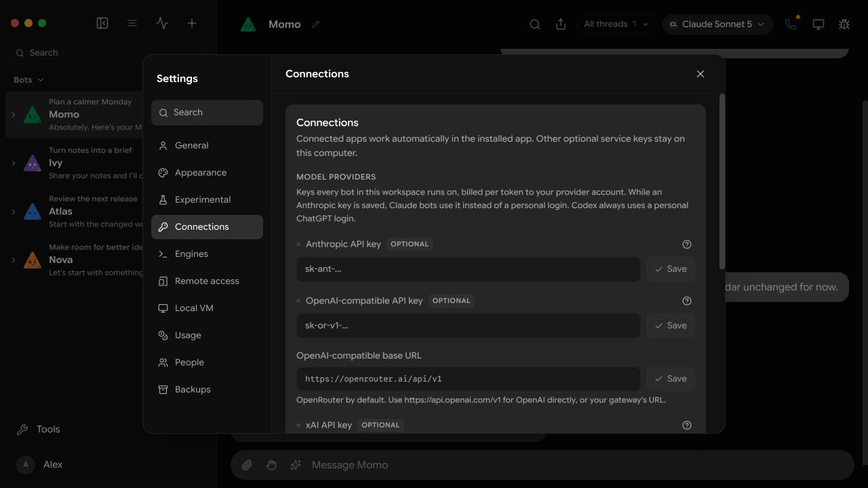
Task: Open search via top magnifier icon
Action: [535, 24]
